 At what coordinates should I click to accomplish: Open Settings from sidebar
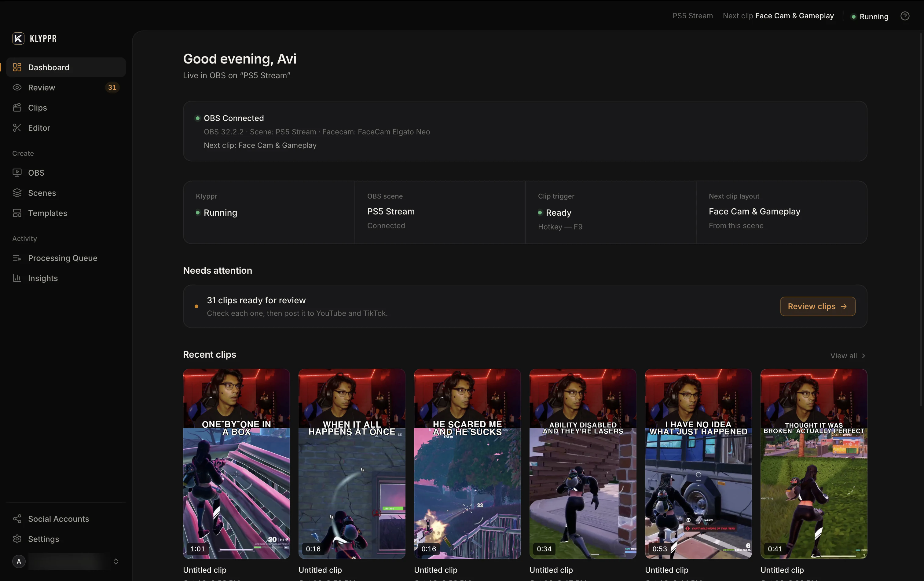[x=66, y=539]
